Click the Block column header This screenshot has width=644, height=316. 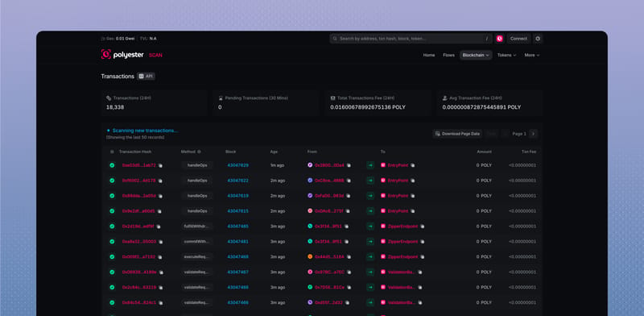pyautogui.click(x=230, y=152)
